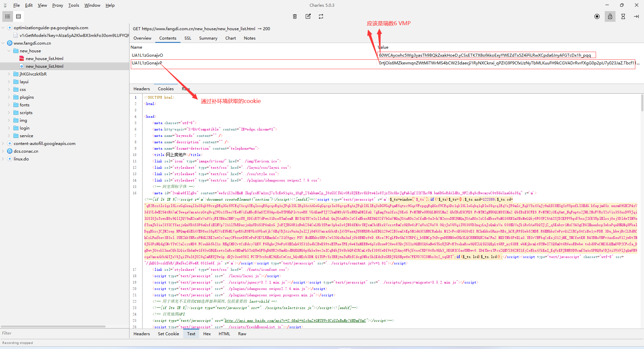Open the Proxy menu
Image resolution: width=644 pixels, height=349 pixels.
(58, 5)
